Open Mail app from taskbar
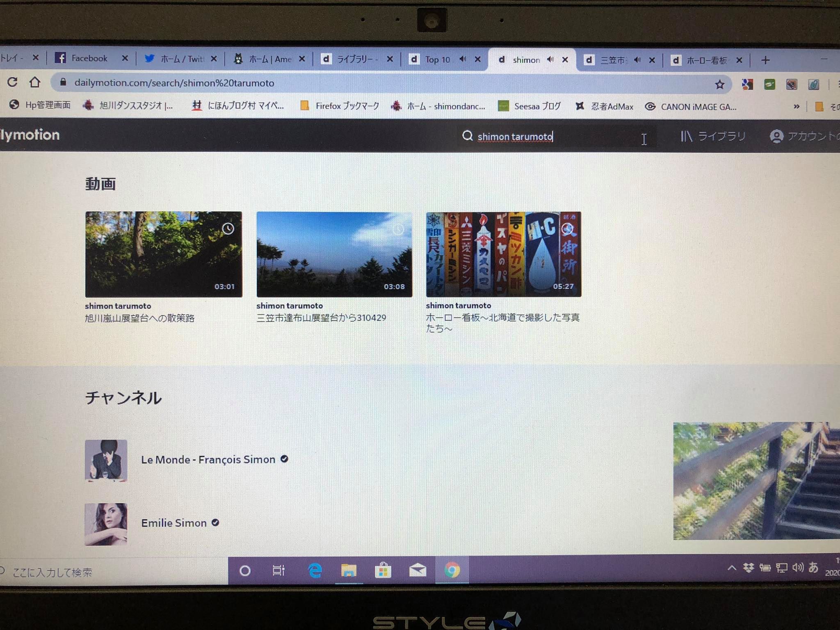 click(418, 570)
